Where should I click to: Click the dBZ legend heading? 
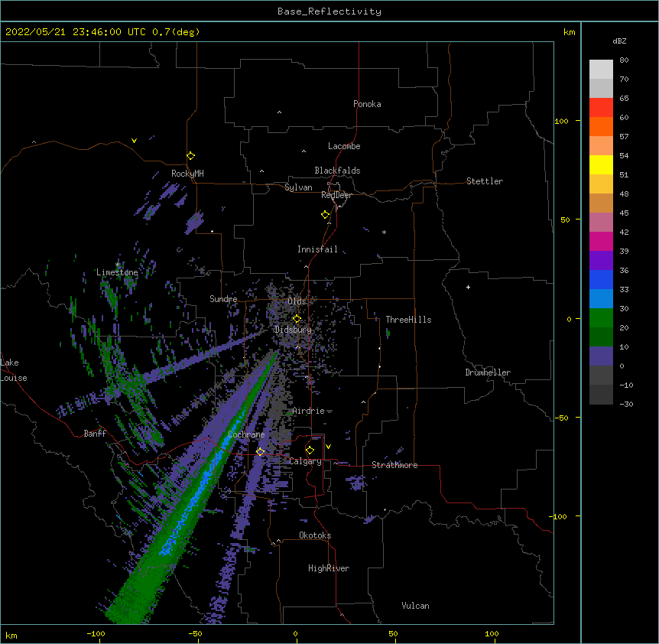(x=619, y=41)
